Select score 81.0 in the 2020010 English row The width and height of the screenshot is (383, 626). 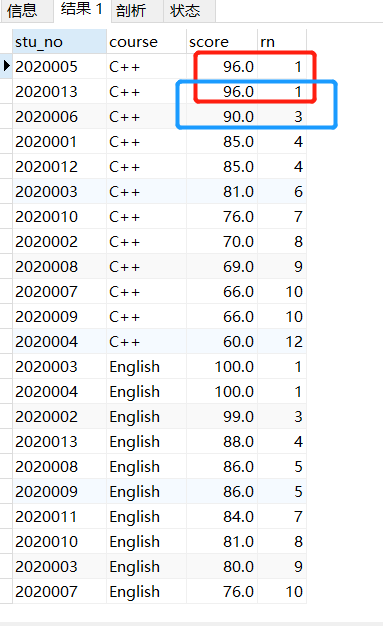[x=222, y=542]
